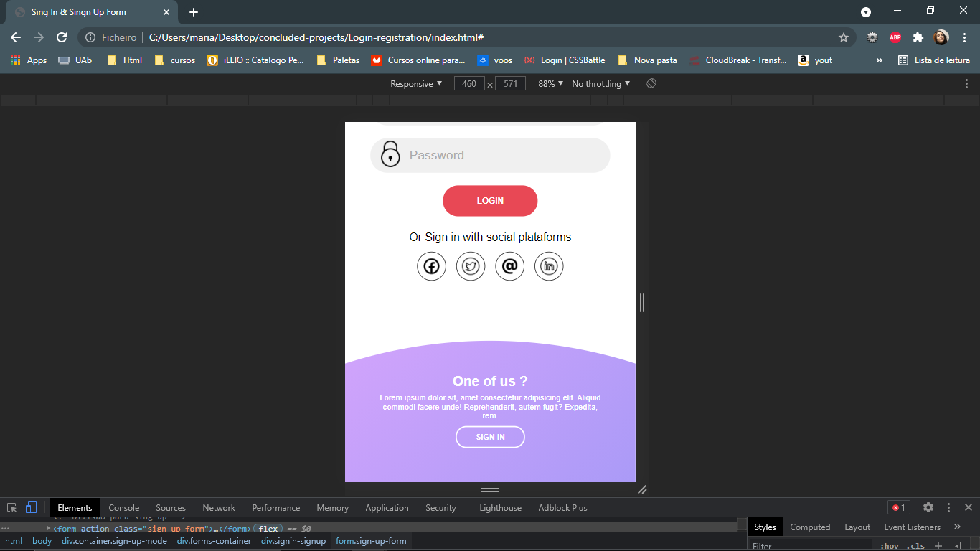Click the SIGN IN outlined button

point(490,437)
